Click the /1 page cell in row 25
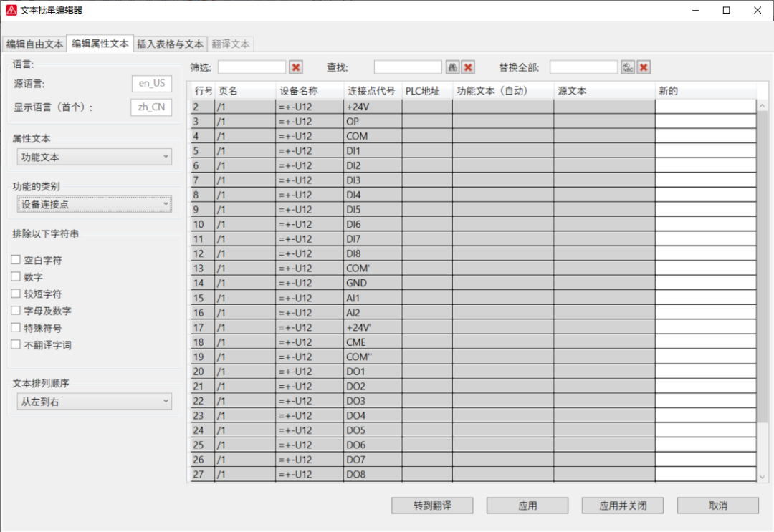 point(245,445)
